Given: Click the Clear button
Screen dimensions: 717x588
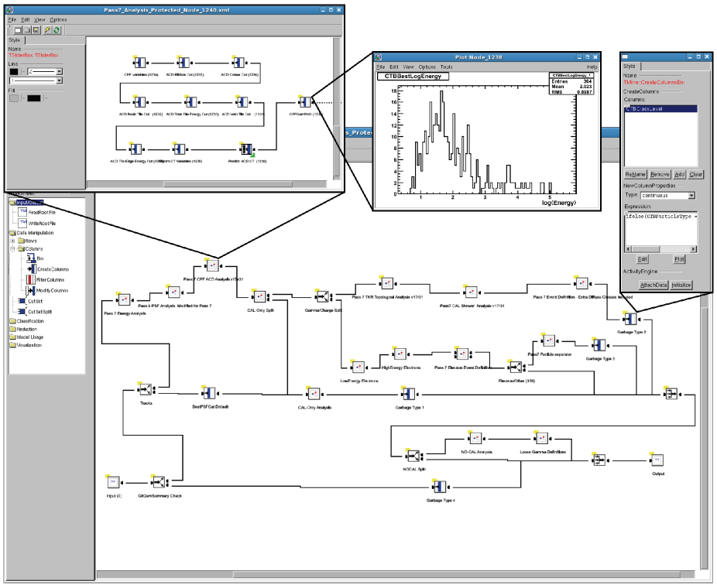Looking at the screenshot, I should pyautogui.click(x=695, y=175).
